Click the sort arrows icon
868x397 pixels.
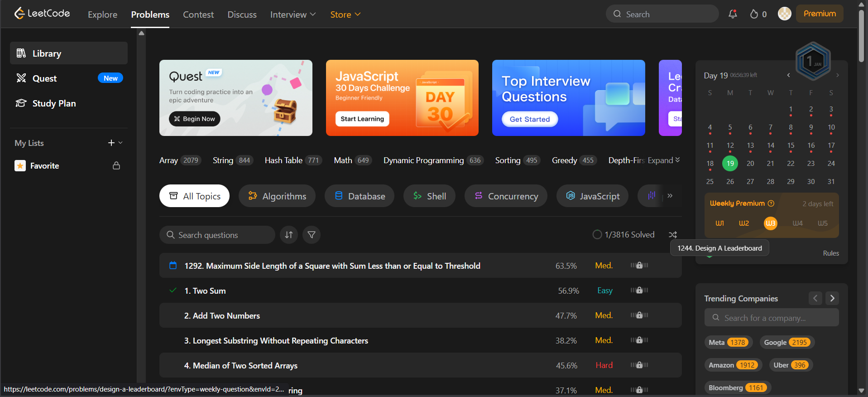(289, 235)
